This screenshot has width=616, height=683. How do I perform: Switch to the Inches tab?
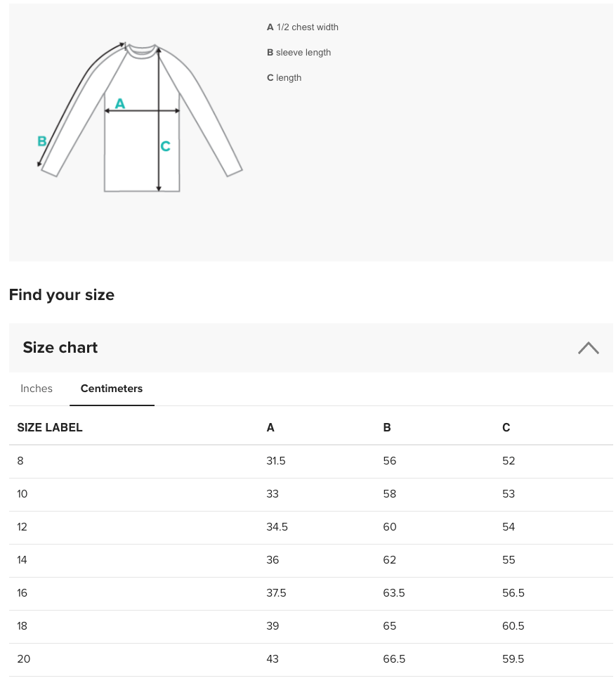(37, 389)
